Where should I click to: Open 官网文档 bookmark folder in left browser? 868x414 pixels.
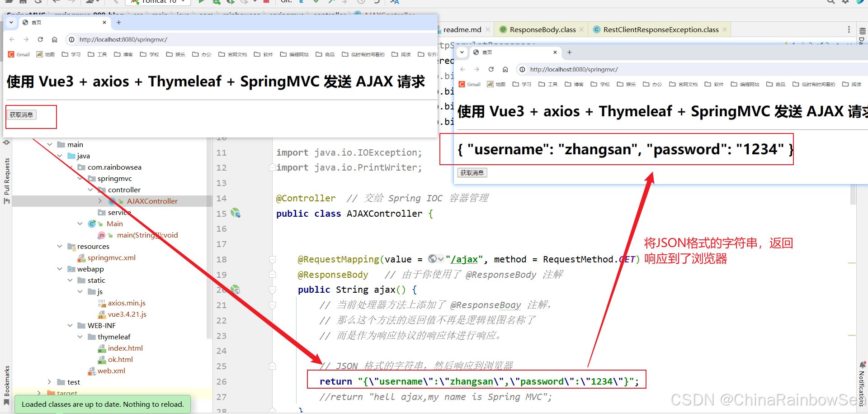[233, 54]
